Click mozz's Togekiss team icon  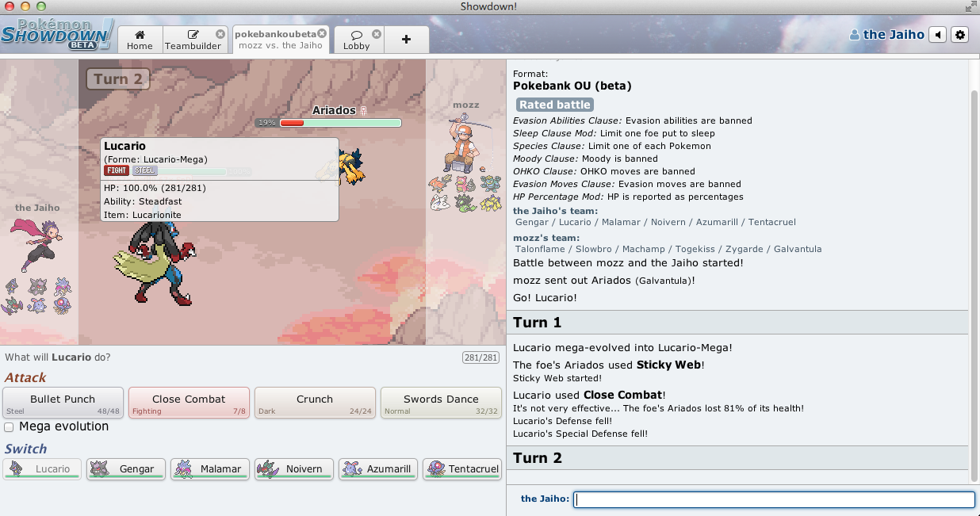click(441, 203)
